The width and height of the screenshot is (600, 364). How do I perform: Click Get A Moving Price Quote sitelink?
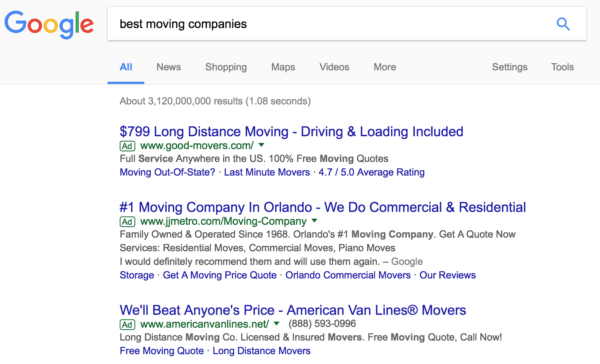pyautogui.click(x=220, y=275)
